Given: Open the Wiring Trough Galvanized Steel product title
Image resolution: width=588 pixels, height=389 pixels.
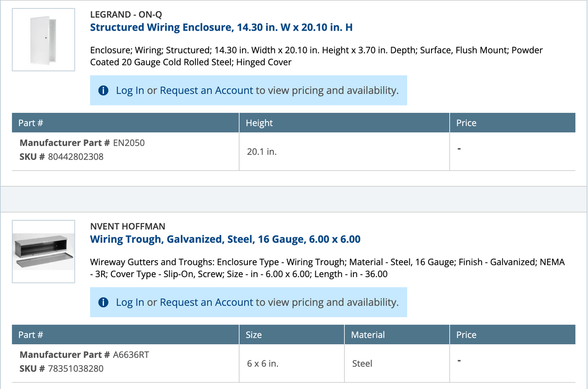Looking at the screenshot, I should click(225, 239).
